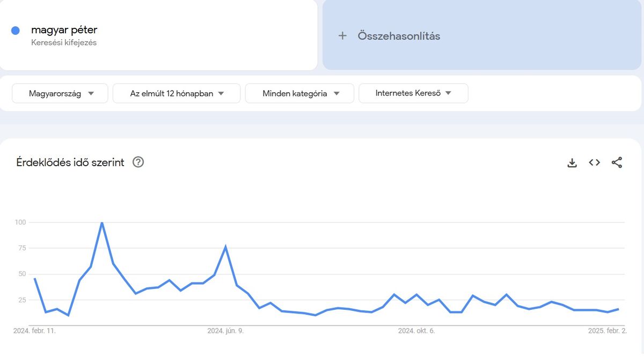Viewport: 644px width, 357px height.
Task: Click the plus icon in Összehasonlítás
Action: tap(342, 36)
